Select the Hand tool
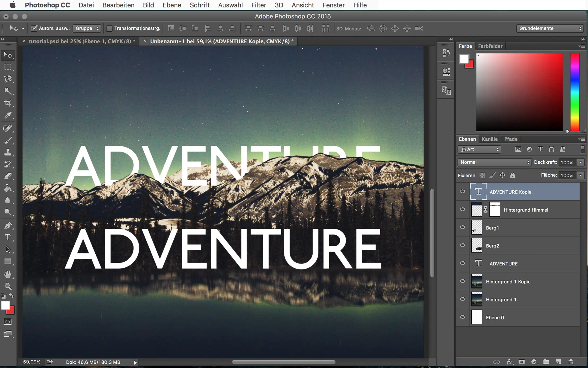Screen dimensions: 588x368 pos(8,274)
